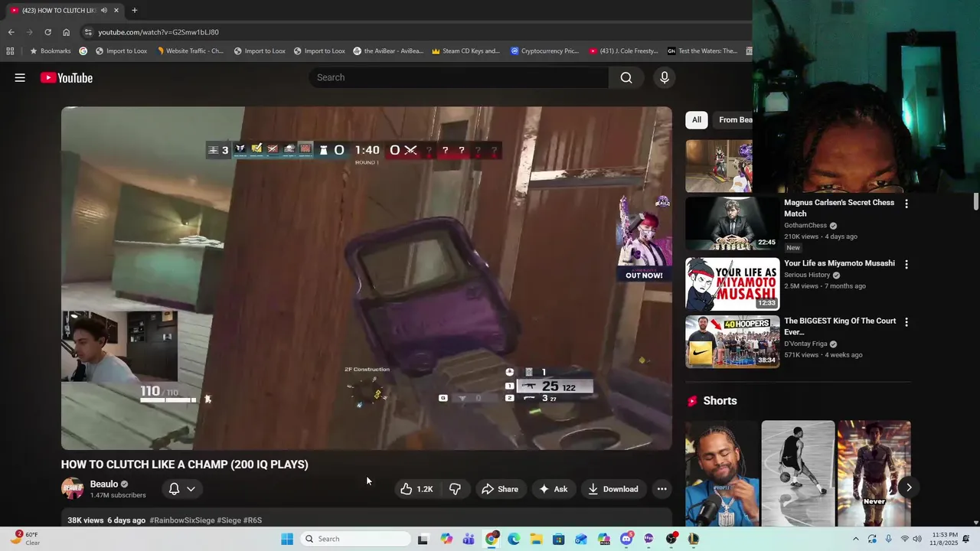Reload the page

pyautogui.click(x=47, y=32)
